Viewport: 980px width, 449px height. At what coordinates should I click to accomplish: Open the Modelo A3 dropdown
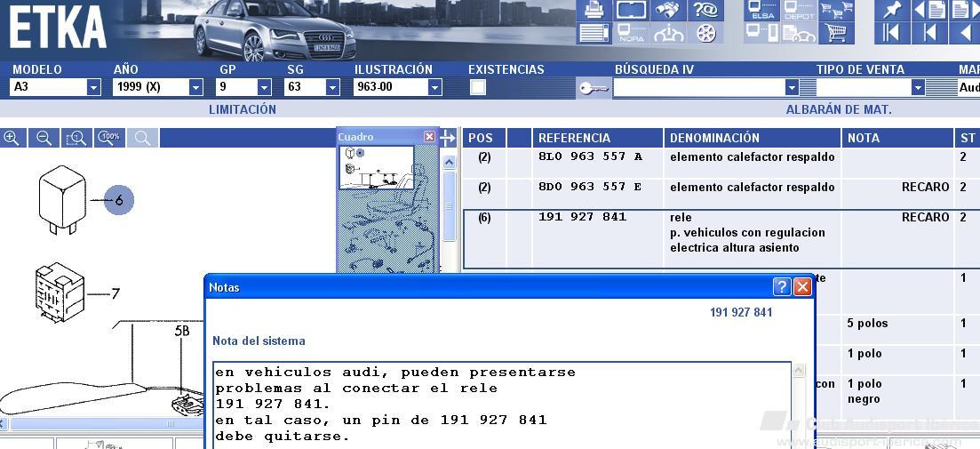tap(93, 87)
